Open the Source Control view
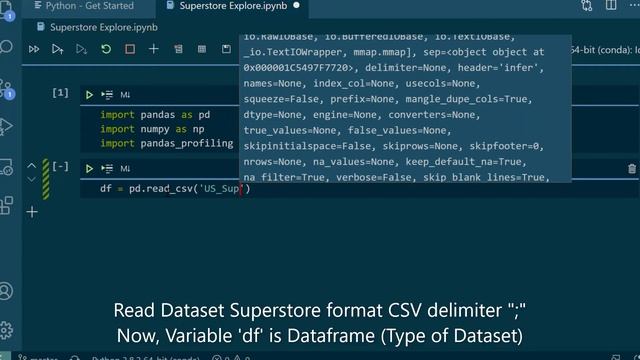 point(6,89)
